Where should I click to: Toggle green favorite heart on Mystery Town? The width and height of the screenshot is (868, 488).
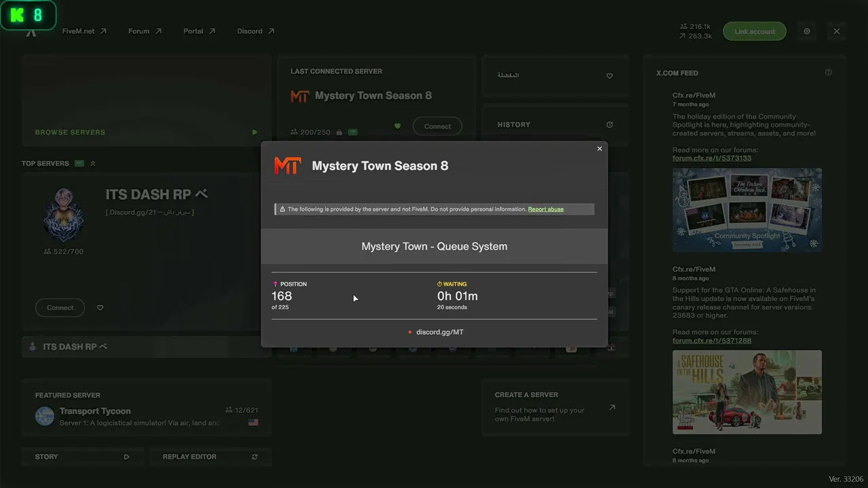click(398, 126)
